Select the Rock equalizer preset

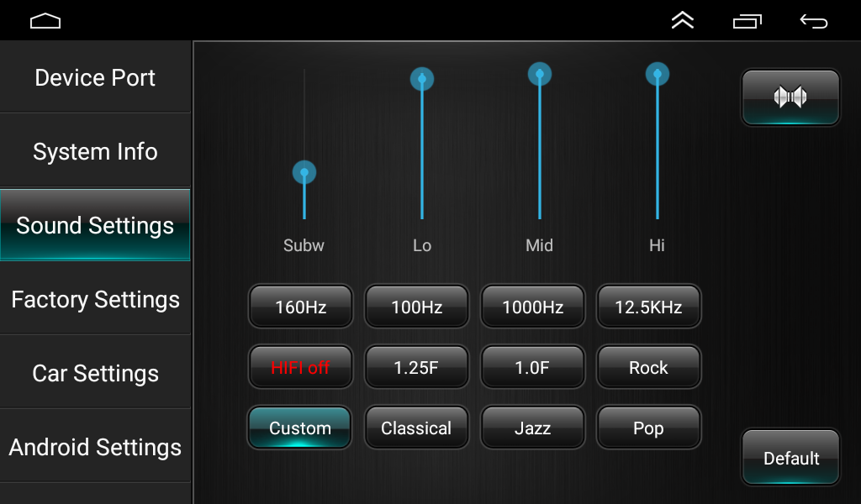pos(648,367)
